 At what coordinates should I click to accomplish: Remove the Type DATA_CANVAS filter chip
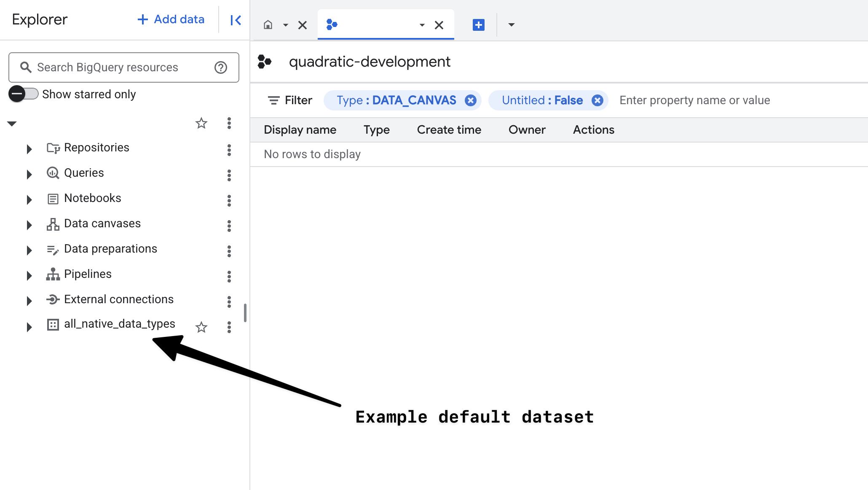pyautogui.click(x=470, y=100)
